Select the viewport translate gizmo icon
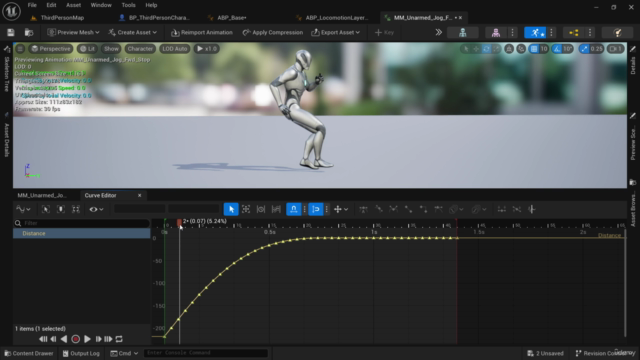640x360 pixels. pyautogui.click(x=476, y=49)
